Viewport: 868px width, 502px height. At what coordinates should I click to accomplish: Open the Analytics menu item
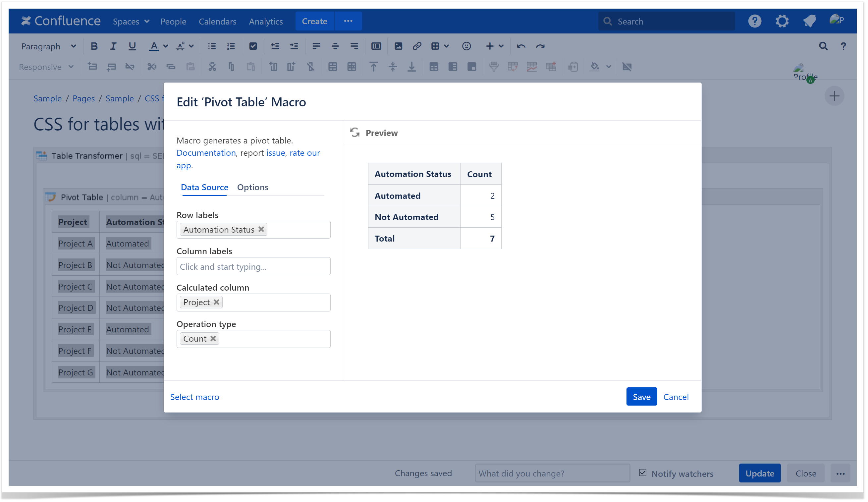point(266,21)
